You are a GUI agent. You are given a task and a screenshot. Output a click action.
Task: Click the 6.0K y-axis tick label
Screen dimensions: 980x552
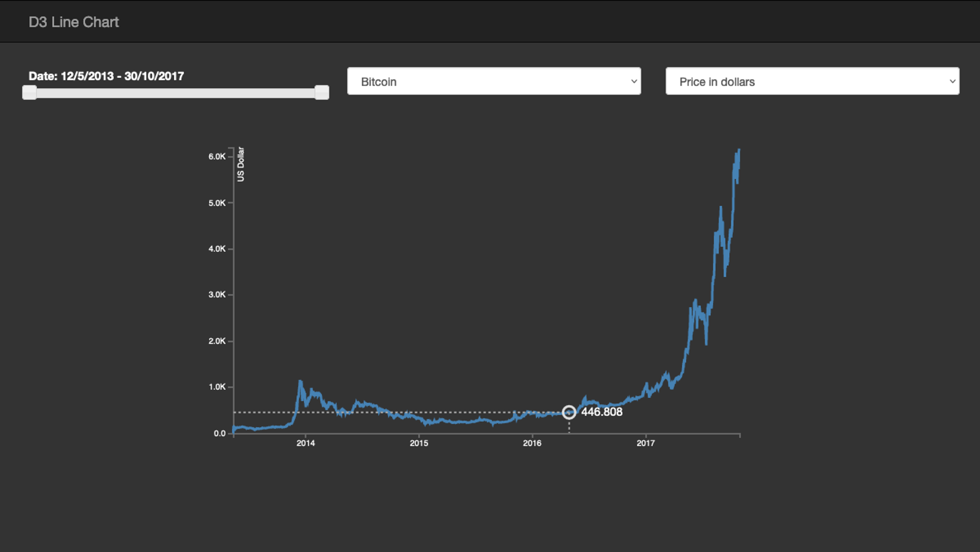click(217, 157)
